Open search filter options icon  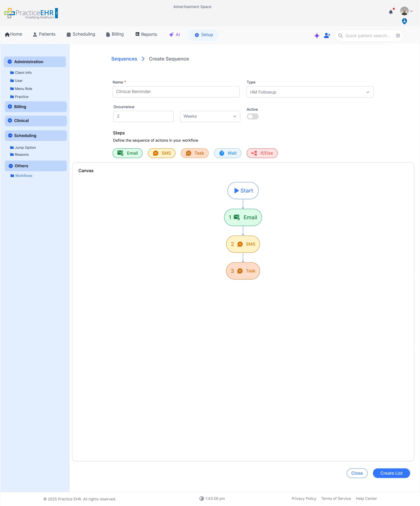tap(398, 36)
